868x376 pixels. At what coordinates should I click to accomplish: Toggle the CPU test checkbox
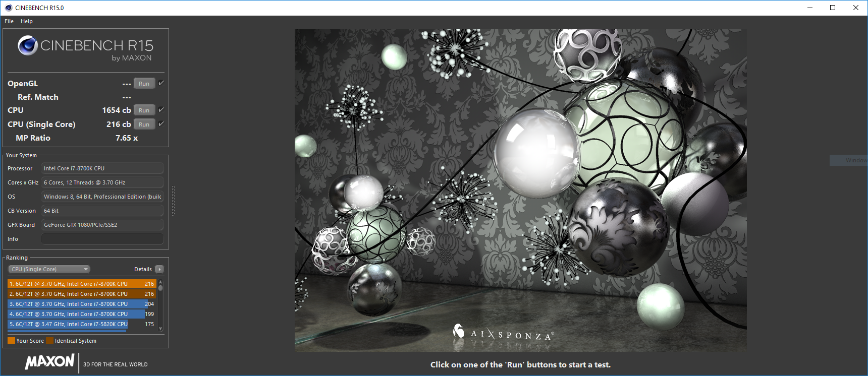[x=161, y=110]
